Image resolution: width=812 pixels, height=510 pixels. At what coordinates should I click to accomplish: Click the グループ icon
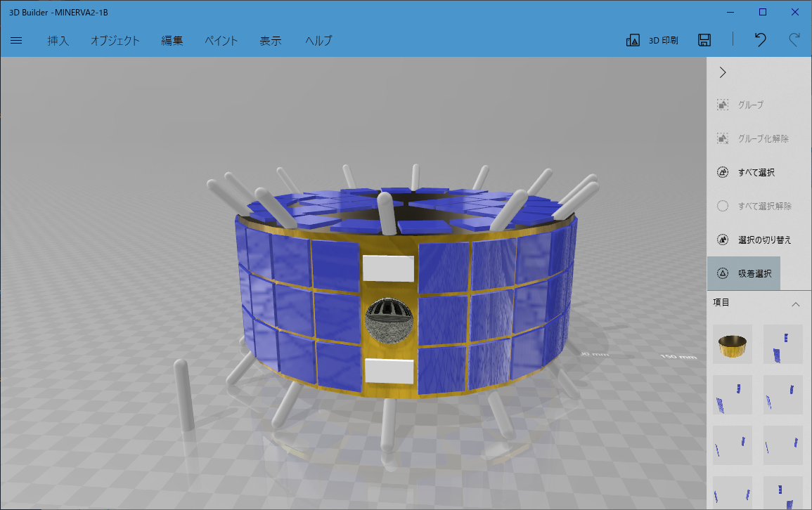coord(723,105)
